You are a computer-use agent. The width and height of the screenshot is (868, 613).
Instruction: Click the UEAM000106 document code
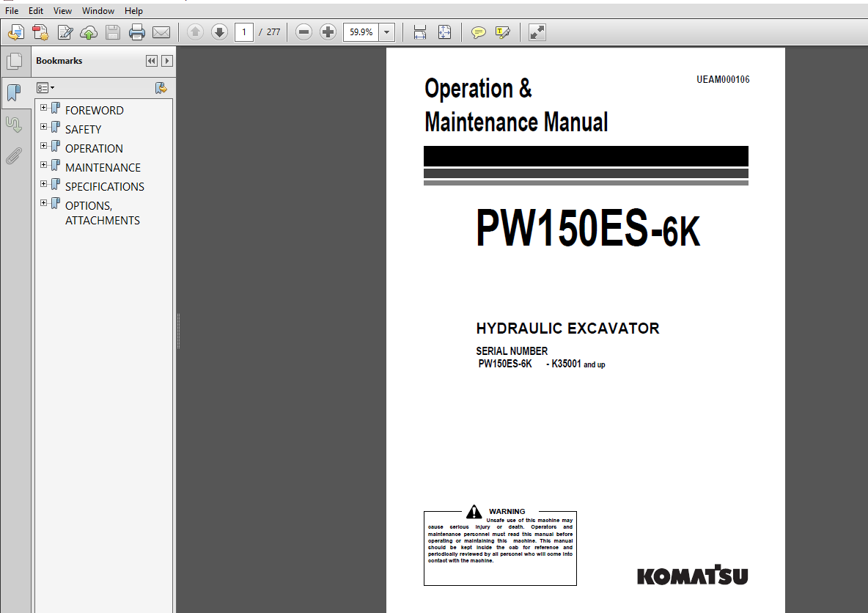tap(723, 79)
